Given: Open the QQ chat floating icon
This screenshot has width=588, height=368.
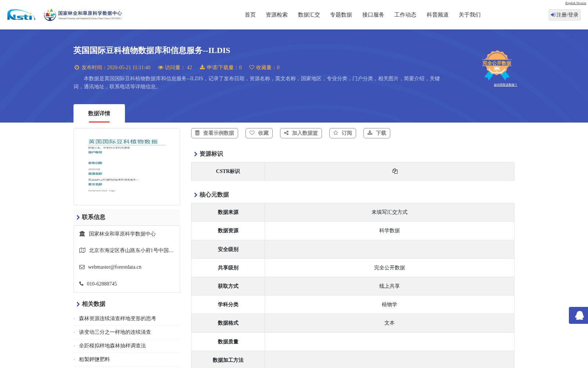Looking at the screenshot, I should pyautogui.click(x=580, y=315).
